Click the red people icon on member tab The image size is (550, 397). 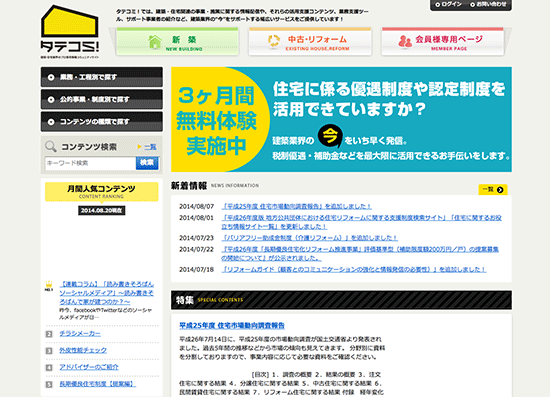coord(405,41)
